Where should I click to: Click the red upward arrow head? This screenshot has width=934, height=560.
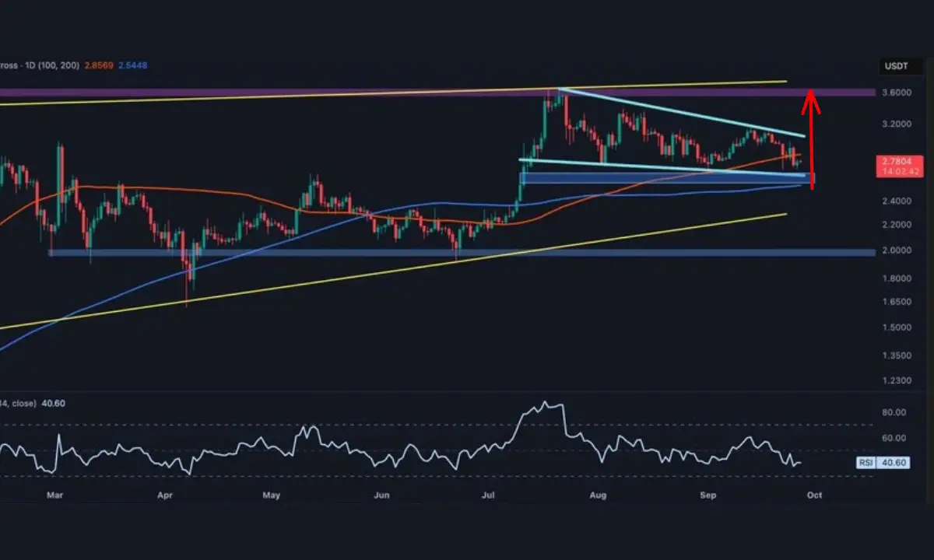point(811,96)
